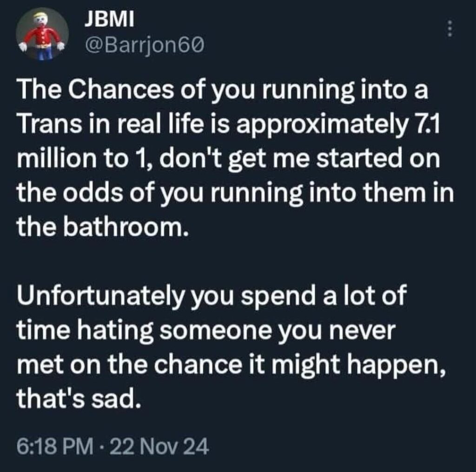Image resolution: width=476 pixels, height=472 pixels.
Task: Open the three-dot more options menu
Action: [x=449, y=29]
